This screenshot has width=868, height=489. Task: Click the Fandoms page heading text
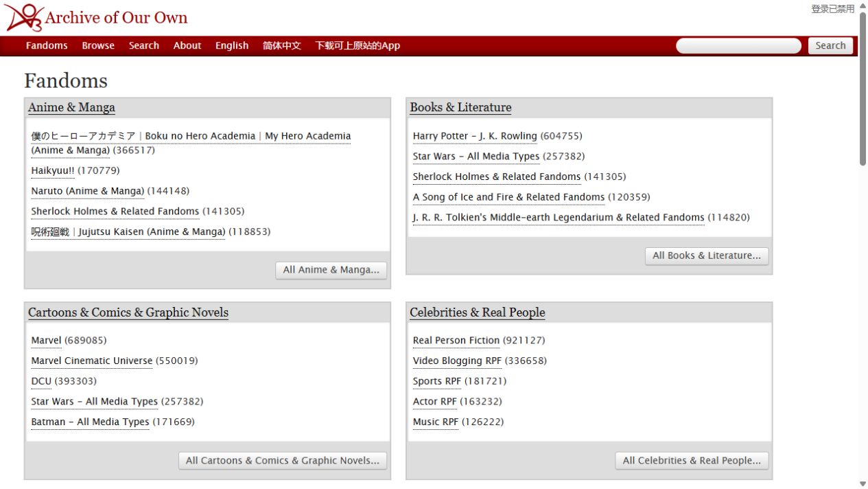(x=66, y=81)
